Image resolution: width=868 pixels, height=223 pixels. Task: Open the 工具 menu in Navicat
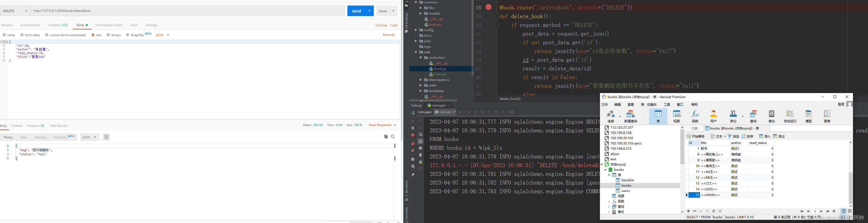667,105
